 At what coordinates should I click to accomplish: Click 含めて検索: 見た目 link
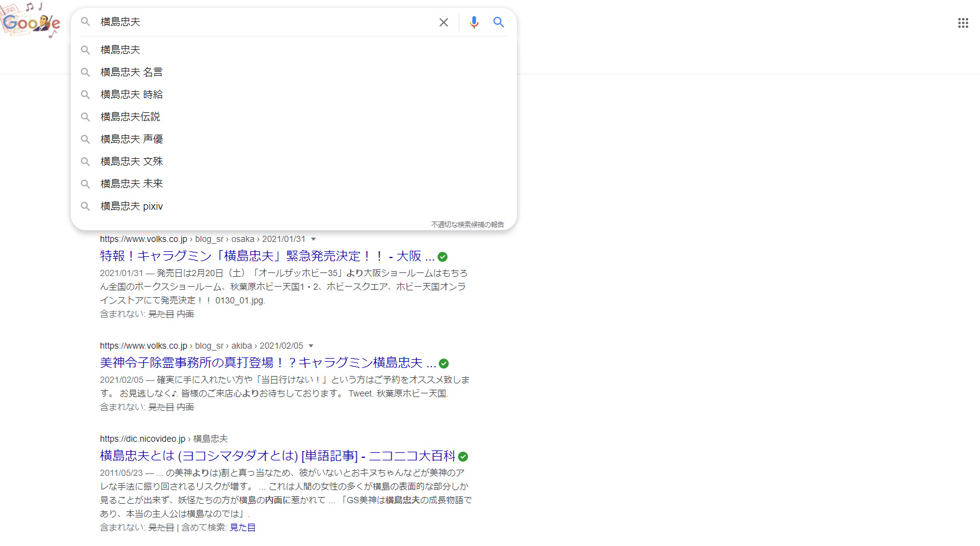pos(243,527)
